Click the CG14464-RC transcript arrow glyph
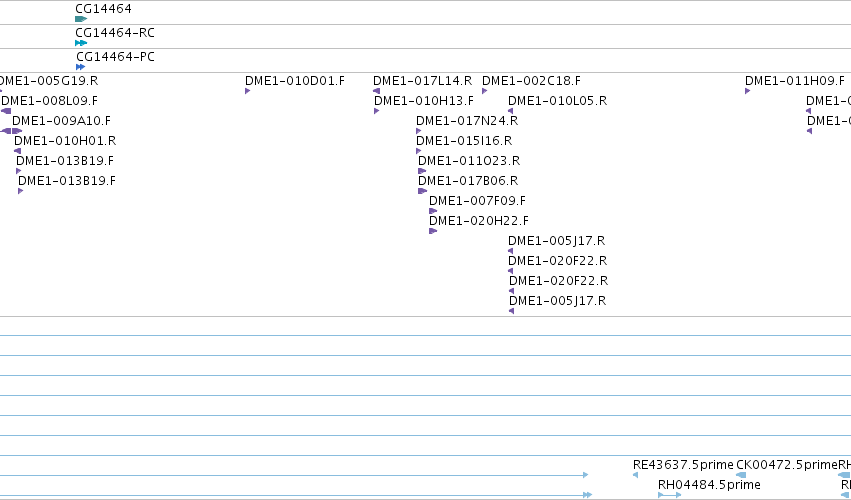 (x=81, y=43)
